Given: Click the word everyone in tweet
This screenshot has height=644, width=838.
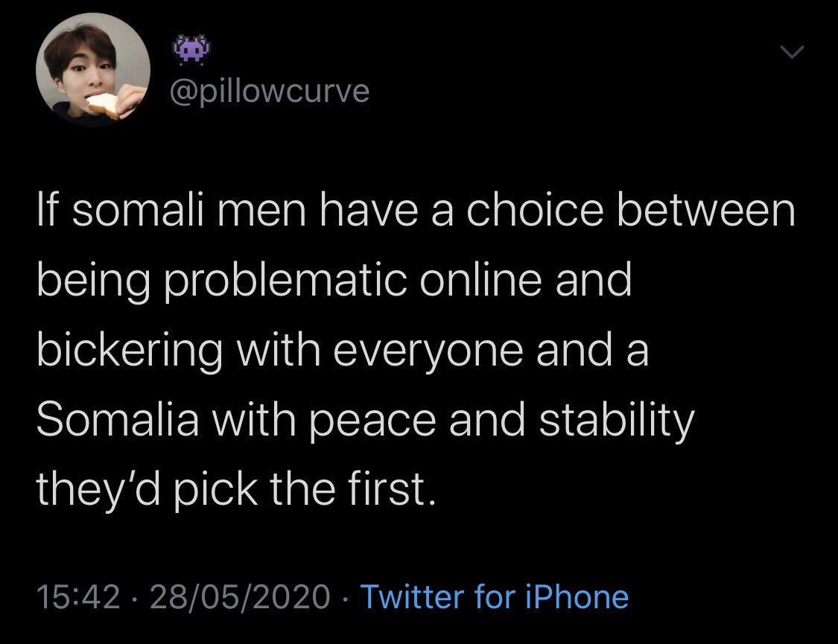Looking at the screenshot, I should [x=428, y=352].
